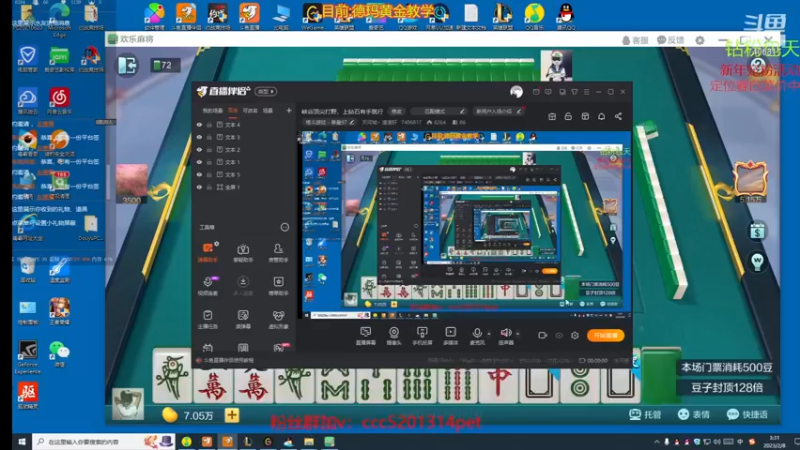Screen dimensions: 800x450
Task: Add a live screen capture source
Action: (x=366, y=336)
